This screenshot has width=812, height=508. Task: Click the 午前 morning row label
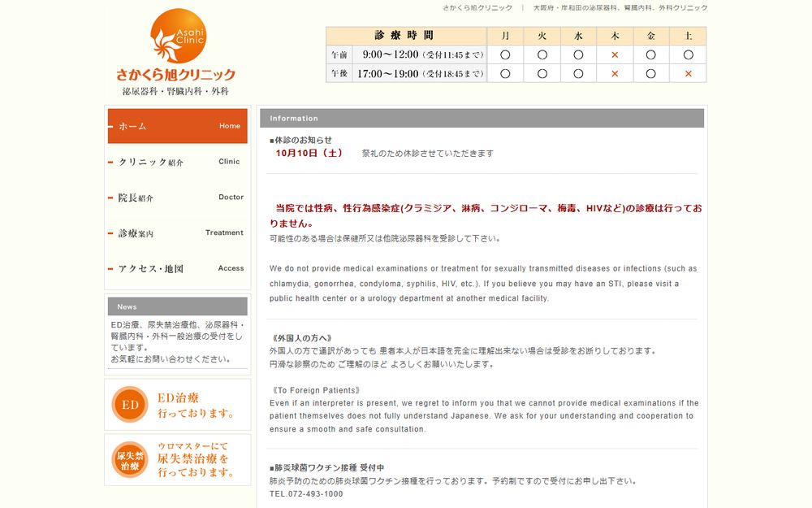[x=339, y=55]
